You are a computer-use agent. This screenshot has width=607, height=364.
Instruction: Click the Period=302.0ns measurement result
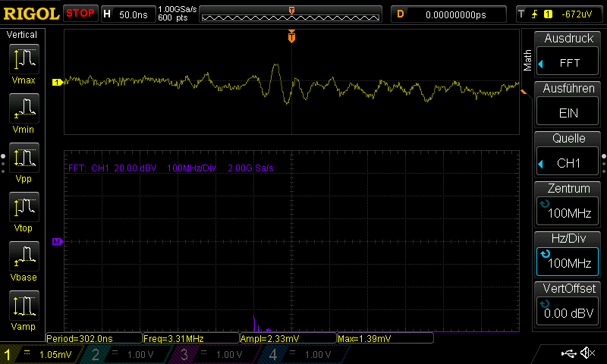93,338
